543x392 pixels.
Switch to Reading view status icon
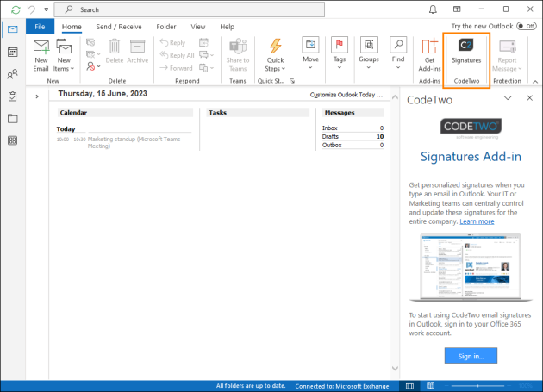point(430,386)
